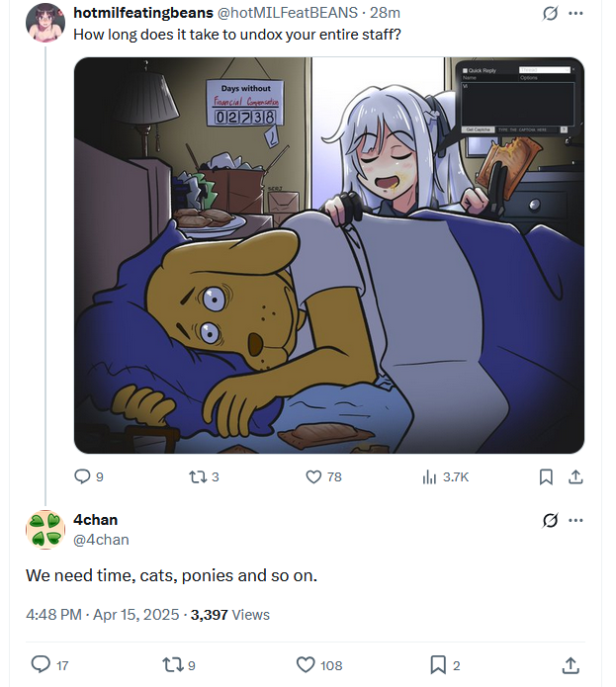616x687 pixels.
Task: Open more options menu on 4chan tweet
Action: 576,520
